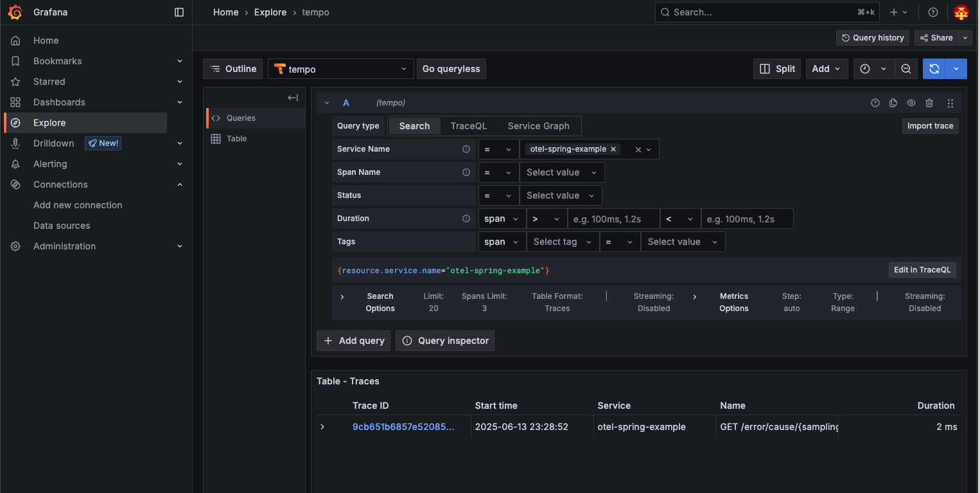Click the query A drag handle icon
This screenshot has width=980, height=493.
[x=950, y=103]
